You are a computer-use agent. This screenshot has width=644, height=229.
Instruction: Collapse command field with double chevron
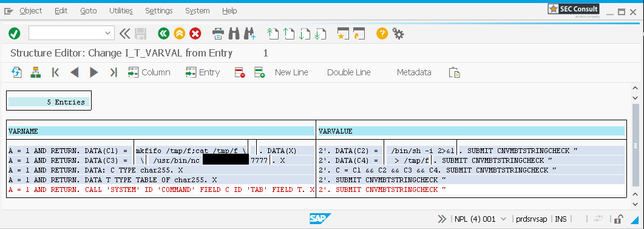[x=124, y=33]
